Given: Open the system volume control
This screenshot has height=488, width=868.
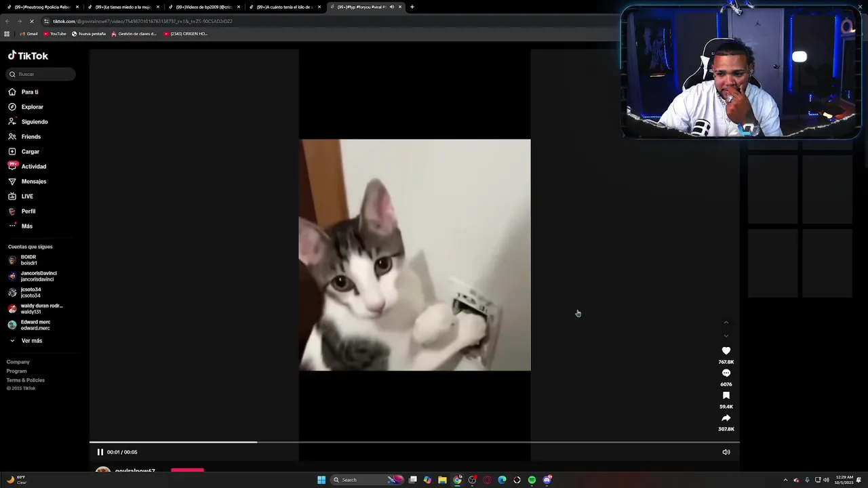Looking at the screenshot, I should click(x=826, y=480).
